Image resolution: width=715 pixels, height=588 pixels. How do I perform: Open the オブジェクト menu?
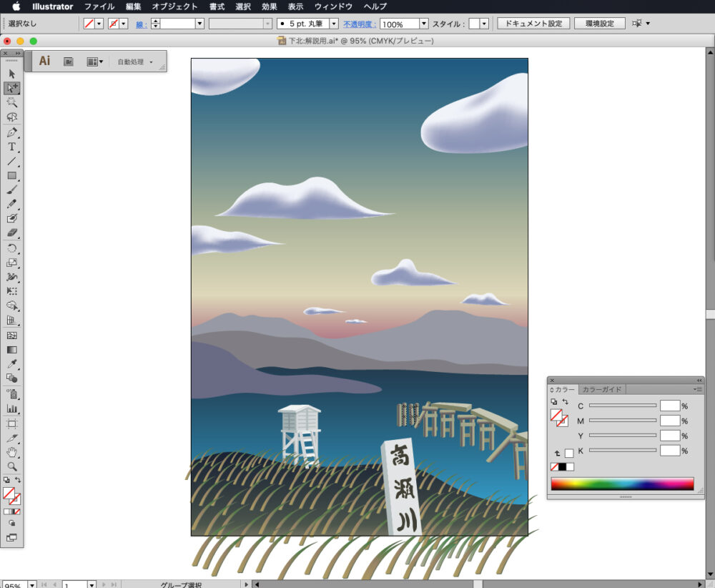click(x=174, y=6)
